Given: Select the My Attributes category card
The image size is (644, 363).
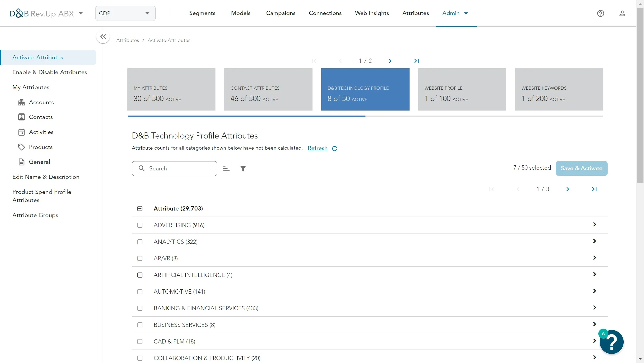Looking at the screenshot, I should pos(171,89).
